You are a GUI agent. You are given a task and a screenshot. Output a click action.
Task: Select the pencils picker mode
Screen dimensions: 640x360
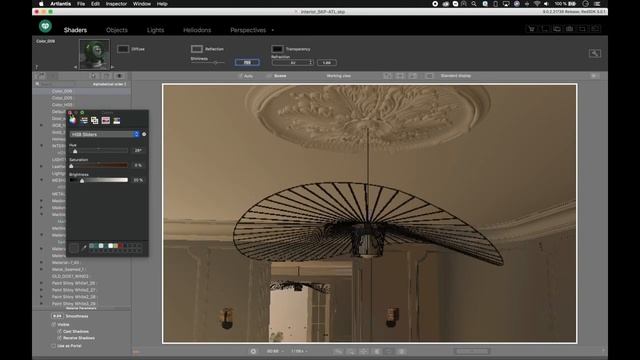(x=117, y=120)
